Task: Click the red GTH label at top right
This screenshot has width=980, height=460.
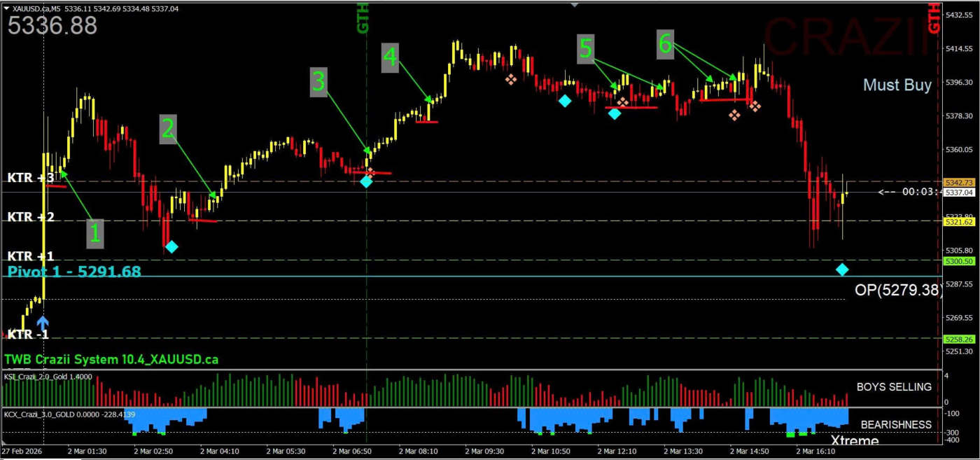Action: pos(933,18)
